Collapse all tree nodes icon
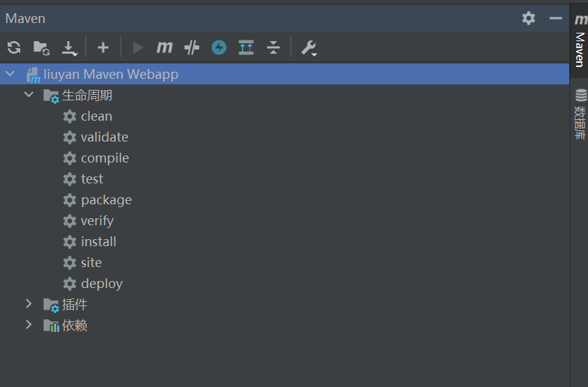 [273, 47]
